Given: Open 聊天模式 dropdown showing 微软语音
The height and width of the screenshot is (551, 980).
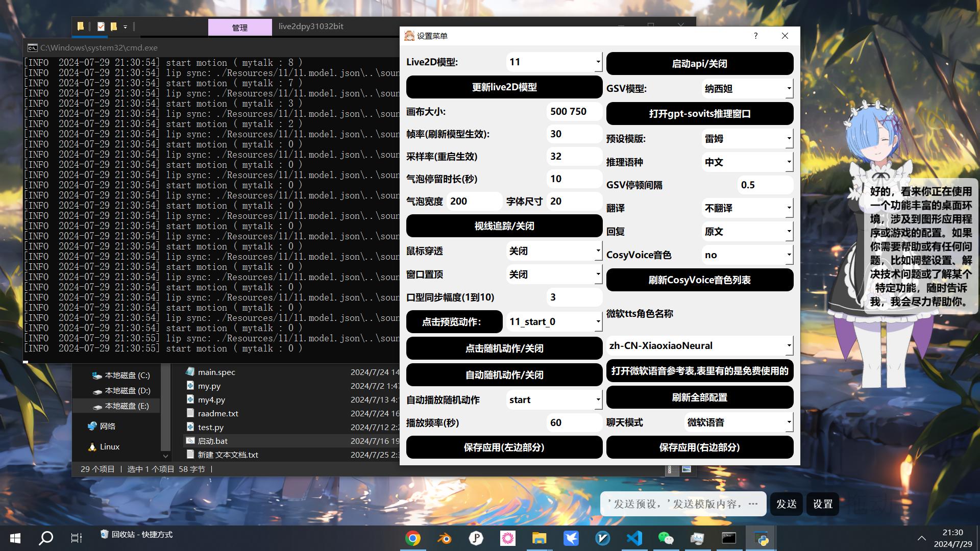Looking at the screenshot, I should click(x=739, y=422).
